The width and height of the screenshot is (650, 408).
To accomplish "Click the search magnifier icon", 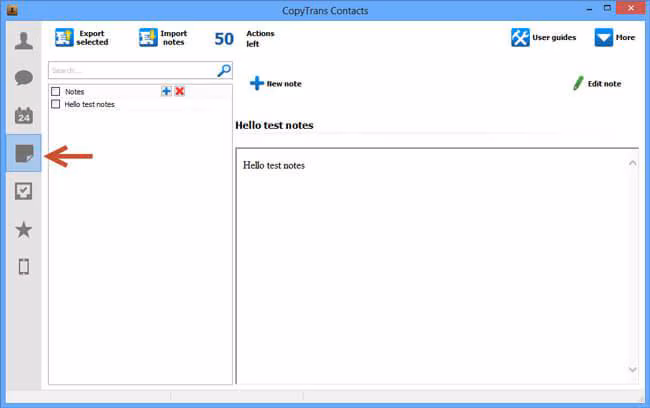I will coord(224,70).
